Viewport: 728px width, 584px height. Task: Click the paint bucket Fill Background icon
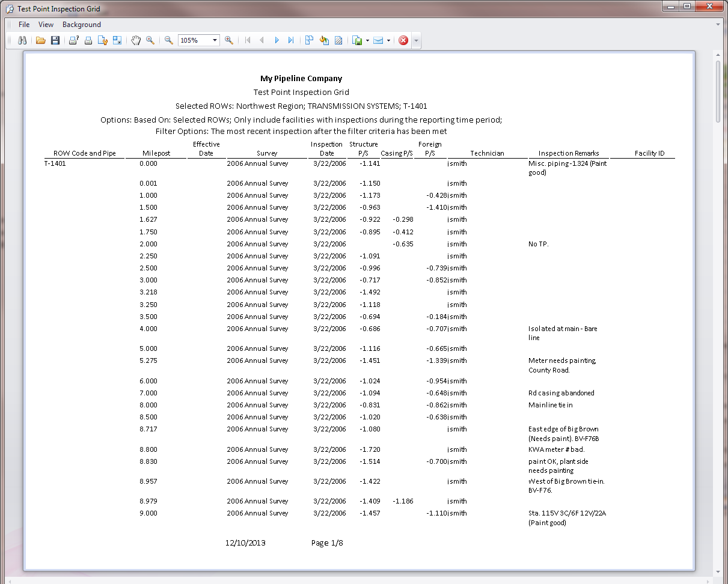[324, 40]
